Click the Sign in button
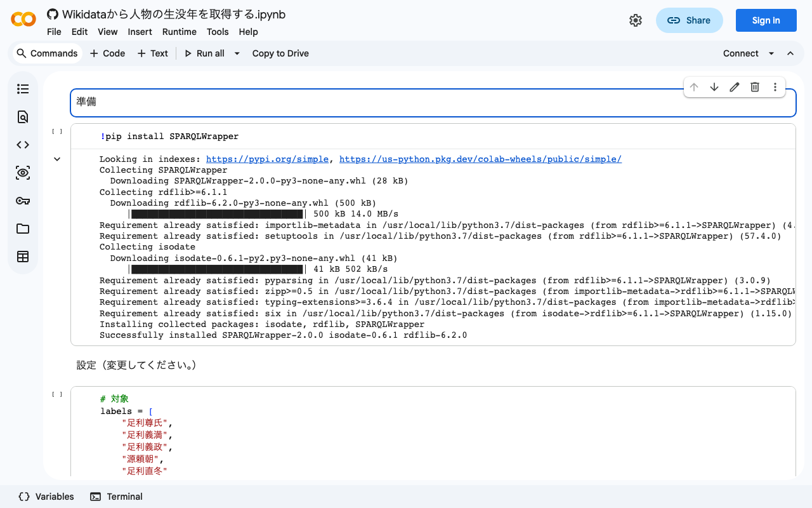The image size is (812, 508). click(766, 20)
